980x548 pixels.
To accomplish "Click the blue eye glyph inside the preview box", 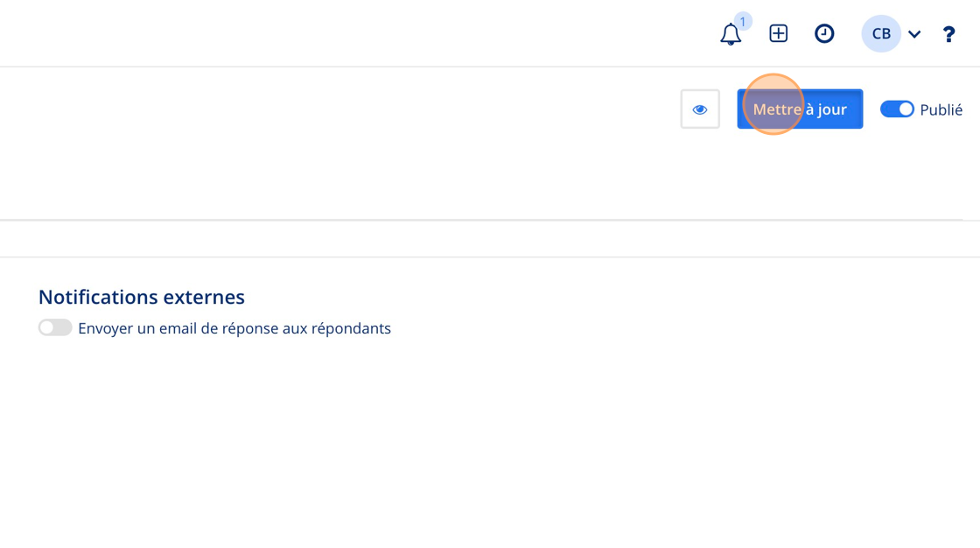I will pyautogui.click(x=700, y=109).
